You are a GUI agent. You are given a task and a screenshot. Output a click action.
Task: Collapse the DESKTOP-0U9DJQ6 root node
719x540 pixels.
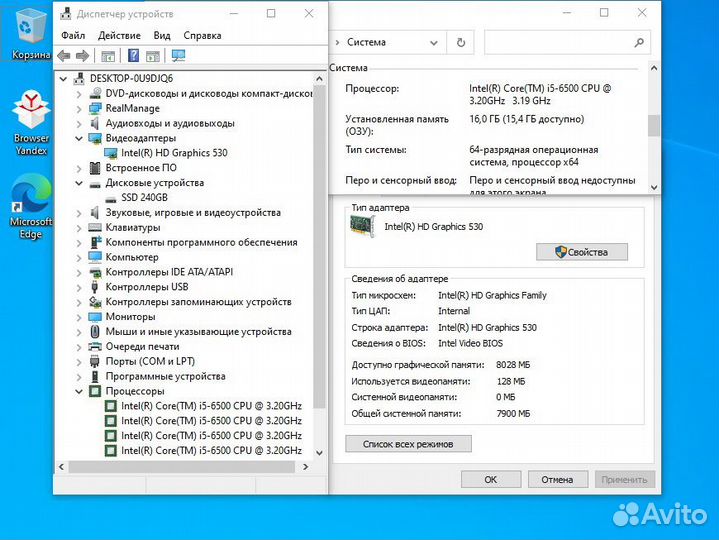[x=63, y=79]
